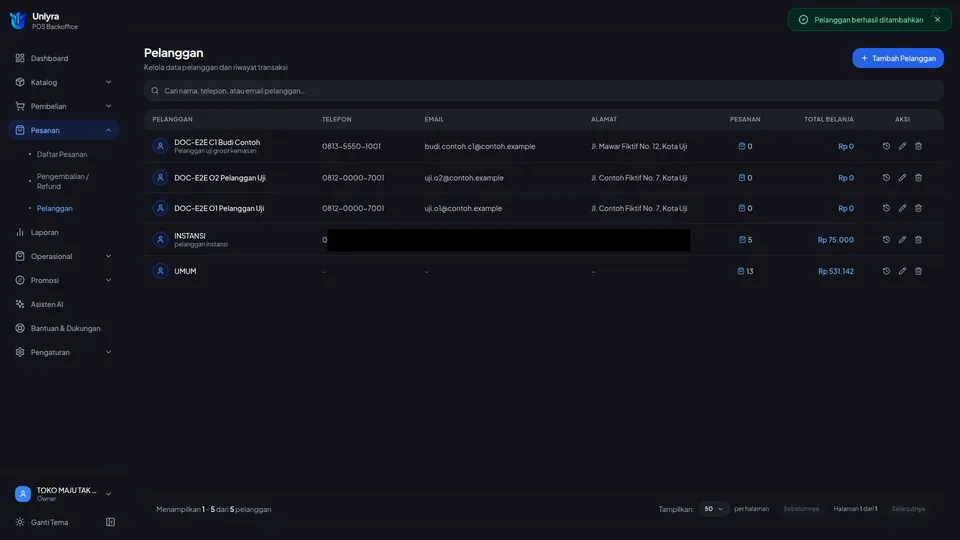Open transaction history for INSTANSI
This screenshot has width=960, height=540.
886,239
